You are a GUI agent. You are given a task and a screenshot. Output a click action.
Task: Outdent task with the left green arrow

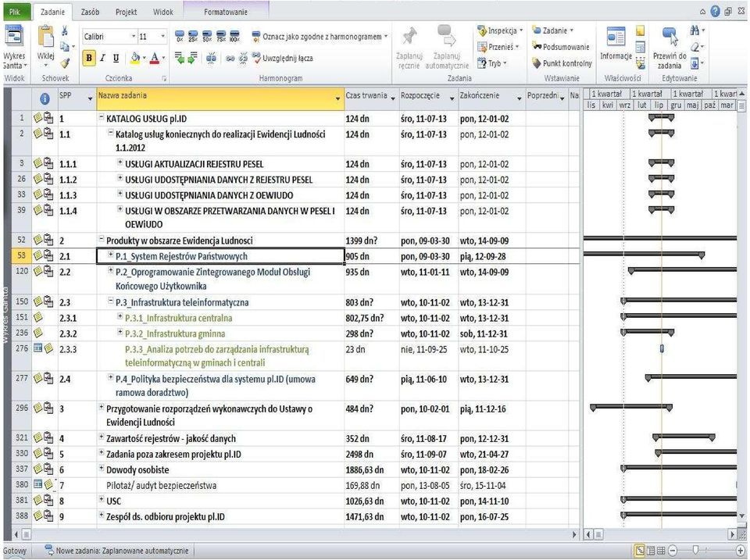[x=180, y=59]
